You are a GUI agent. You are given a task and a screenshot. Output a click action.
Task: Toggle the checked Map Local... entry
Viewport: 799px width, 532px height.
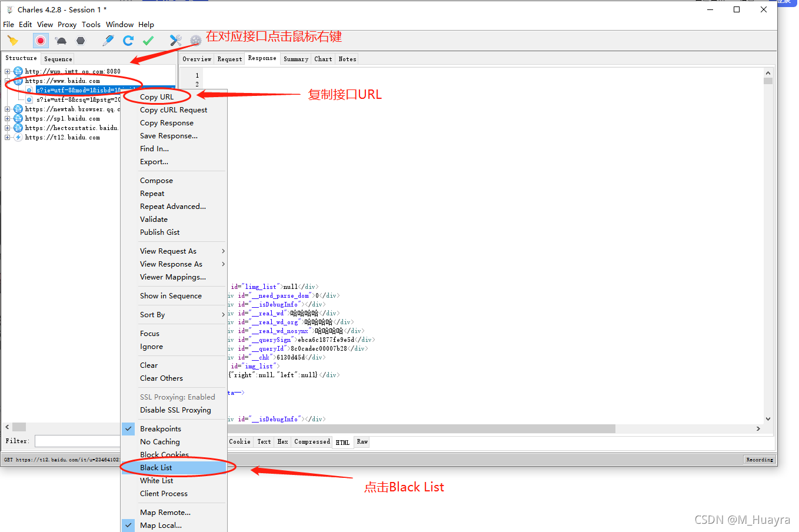pos(174,526)
